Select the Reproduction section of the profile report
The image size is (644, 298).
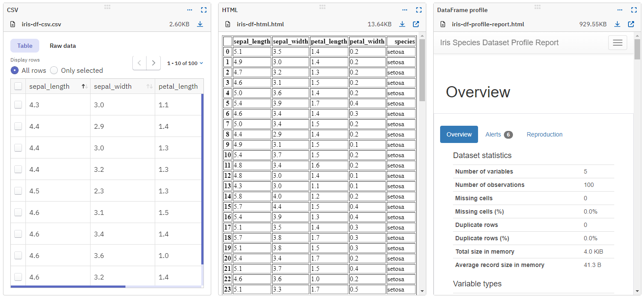point(544,134)
